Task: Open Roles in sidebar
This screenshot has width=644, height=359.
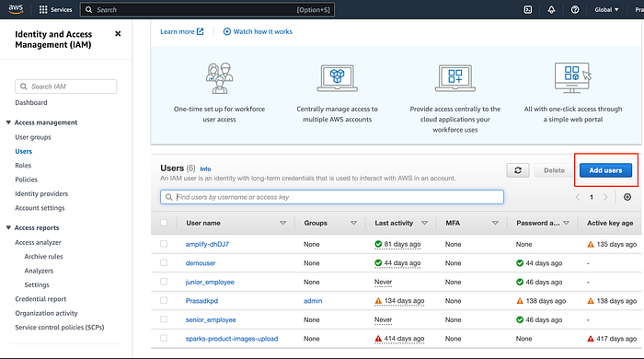Action: point(23,166)
